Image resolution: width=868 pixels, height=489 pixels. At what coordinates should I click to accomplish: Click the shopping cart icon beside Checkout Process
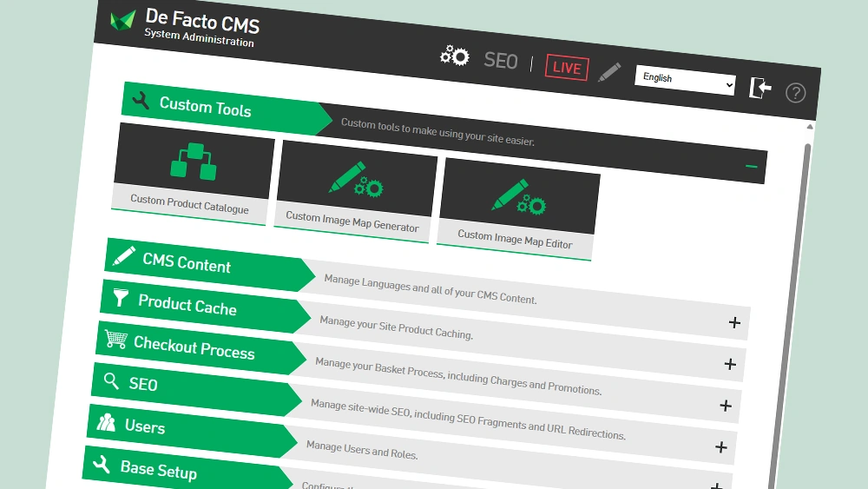[115, 339]
